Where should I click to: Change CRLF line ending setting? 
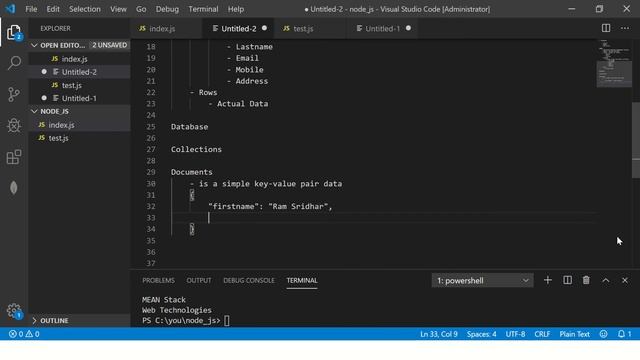pyautogui.click(x=542, y=334)
